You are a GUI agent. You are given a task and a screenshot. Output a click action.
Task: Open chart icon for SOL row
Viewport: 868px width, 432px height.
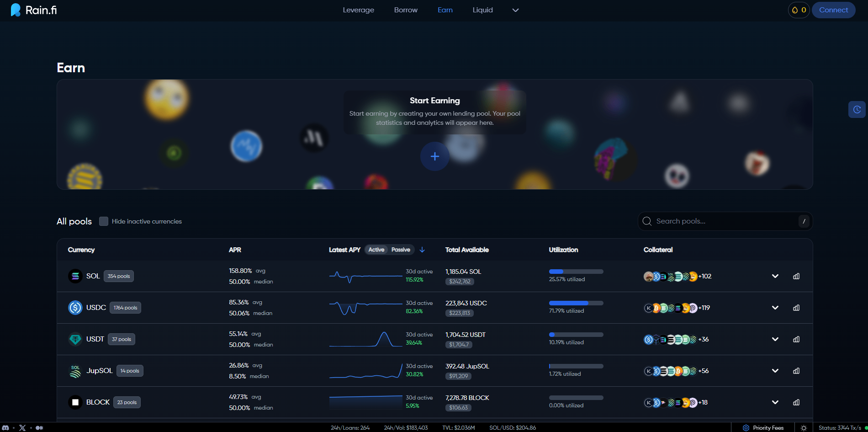[x=796, y=276]
